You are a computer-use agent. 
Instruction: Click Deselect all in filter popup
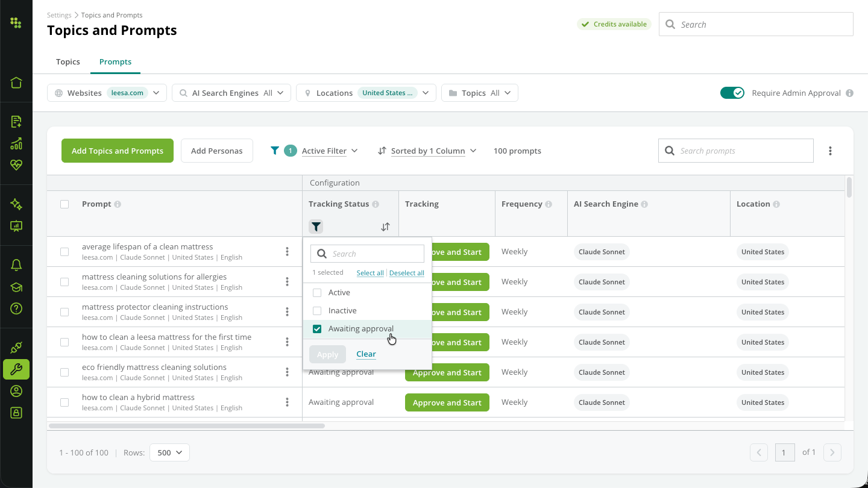[407, 273]
